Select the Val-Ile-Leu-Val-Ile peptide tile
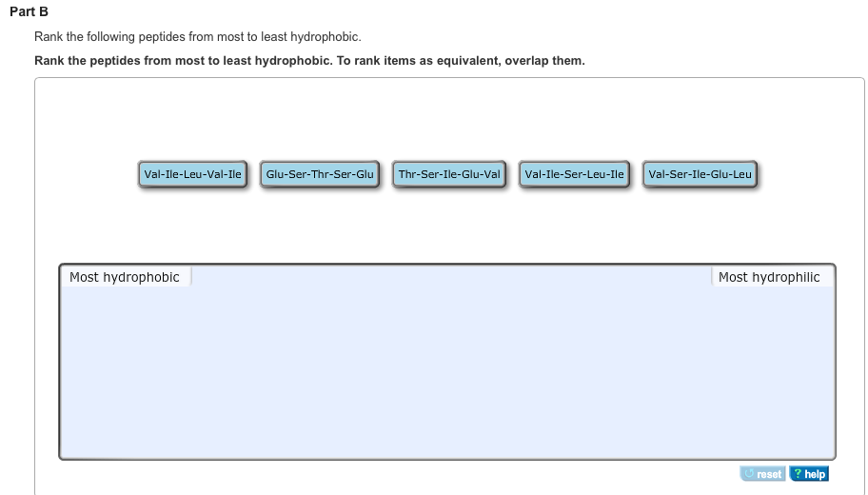This screenshot has width=868, height=495. tap(192, 174)
